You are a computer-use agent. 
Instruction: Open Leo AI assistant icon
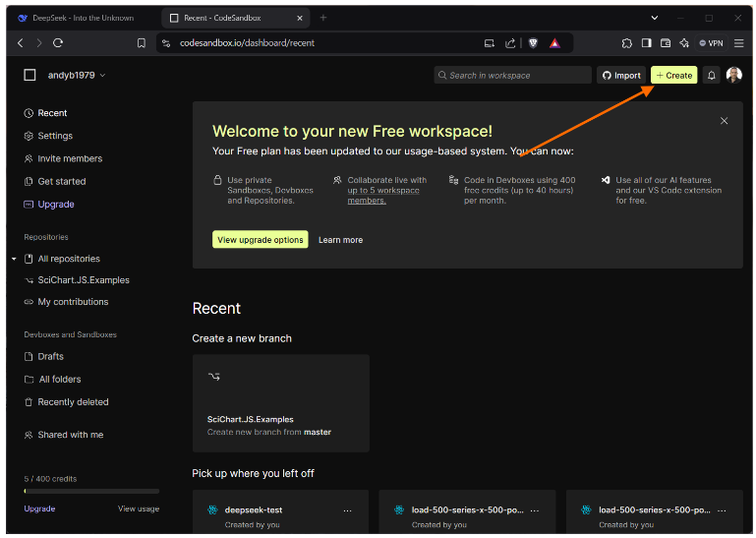coord(684,43)
